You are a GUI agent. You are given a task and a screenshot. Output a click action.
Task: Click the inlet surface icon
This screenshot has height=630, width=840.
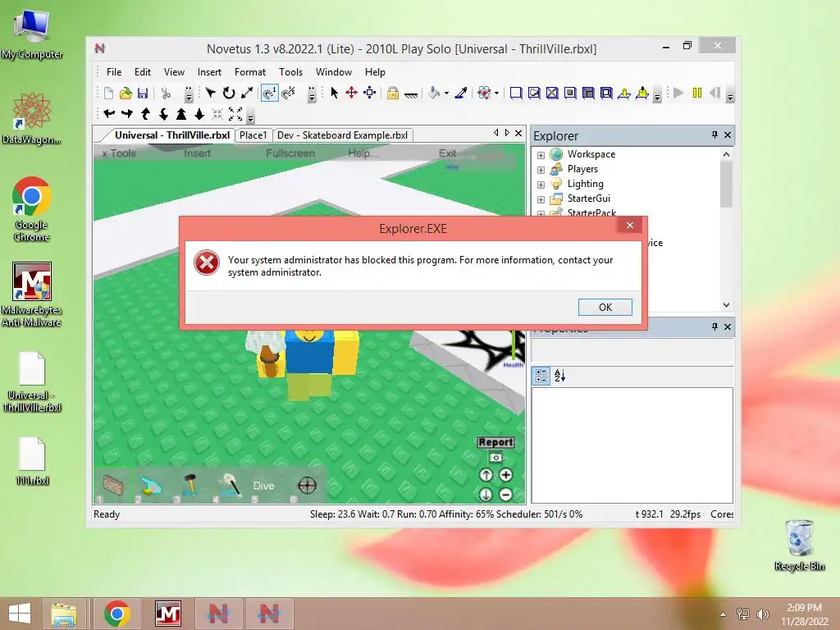coord(588,94)
